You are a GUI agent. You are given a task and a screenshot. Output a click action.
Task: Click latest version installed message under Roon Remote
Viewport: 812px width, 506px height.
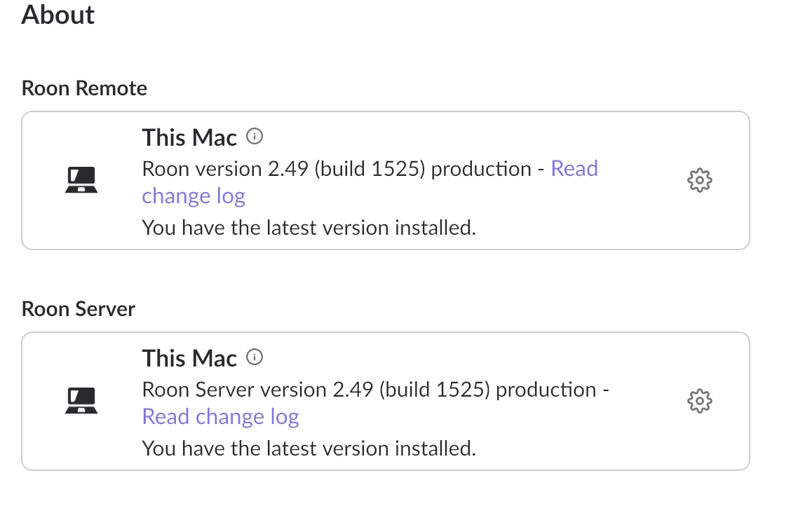309,228
